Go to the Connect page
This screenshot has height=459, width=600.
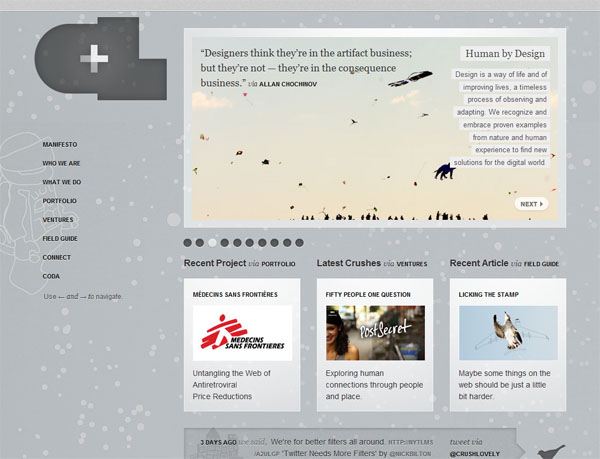click(x=57, y=257)
